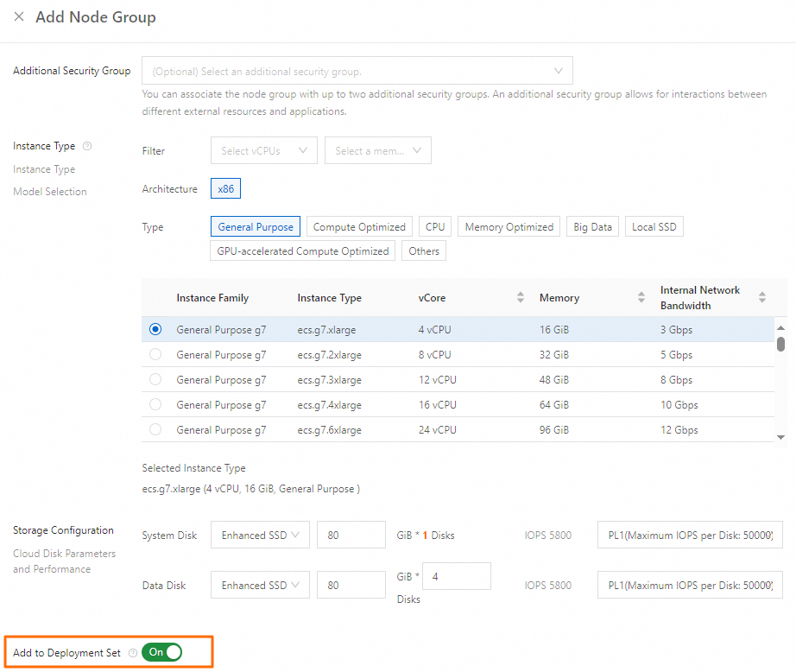The width and height of the screenshot is (796, 672).
Task: Sort the table by vCore
Action: coord(521,298)
